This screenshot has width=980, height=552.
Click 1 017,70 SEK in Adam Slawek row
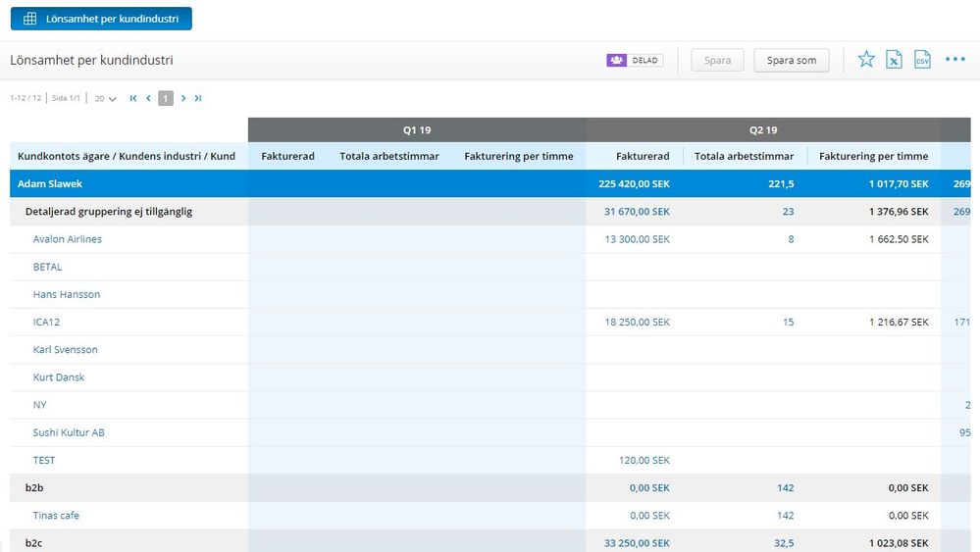tap(899, 183)
